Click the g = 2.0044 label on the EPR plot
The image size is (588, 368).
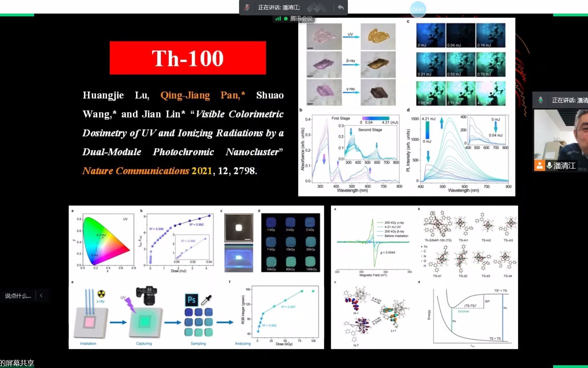(388, 253)
